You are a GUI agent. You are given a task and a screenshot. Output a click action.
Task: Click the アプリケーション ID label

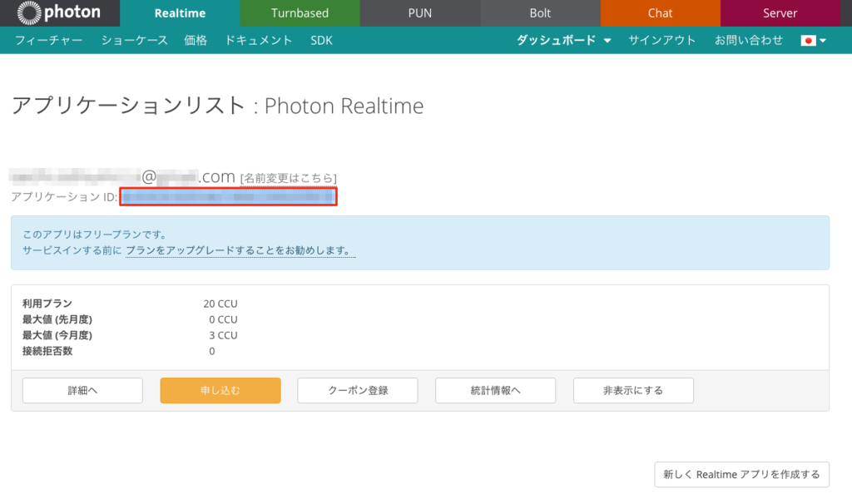(64, 196)
